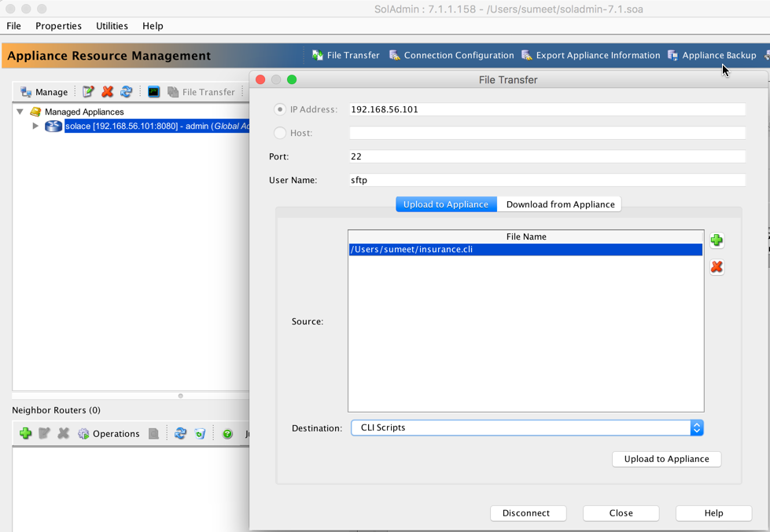The width and height of the screenshot is (770, 532).
Task: Click the Neighbor Routers (0) label
Action: [56, 410]
